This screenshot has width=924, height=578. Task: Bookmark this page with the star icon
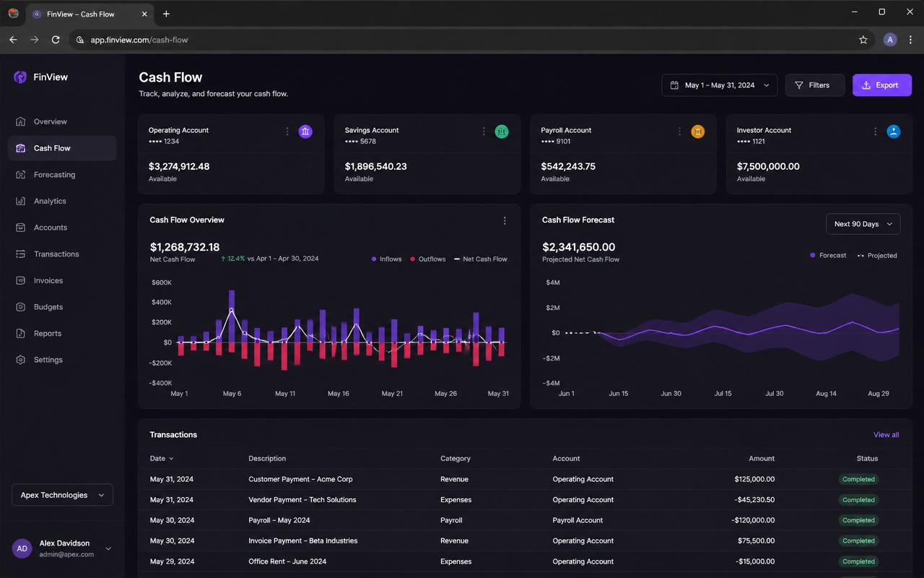(863, 40)
